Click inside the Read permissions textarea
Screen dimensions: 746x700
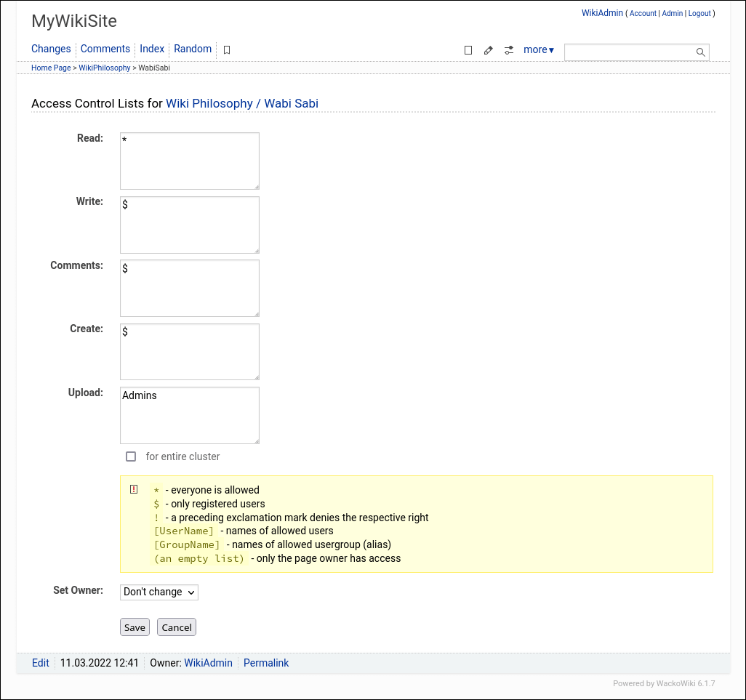(x=189, y=160)
